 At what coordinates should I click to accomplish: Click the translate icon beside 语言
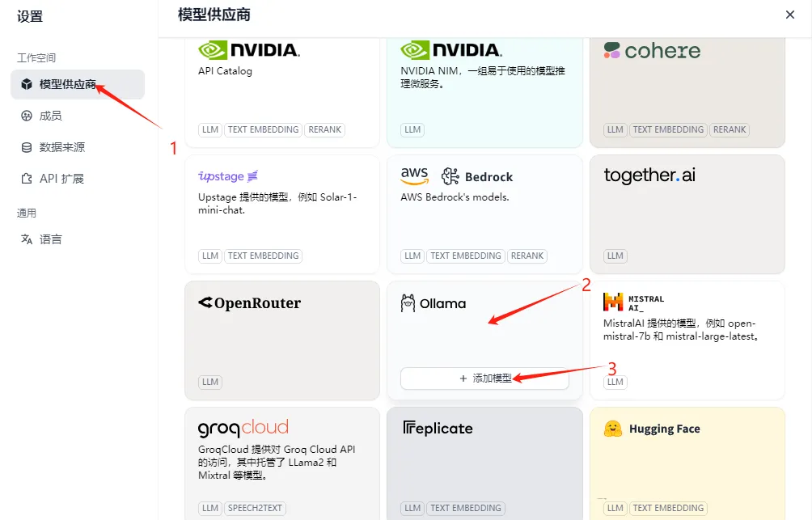pyautogui.click(x=27, y=239)
